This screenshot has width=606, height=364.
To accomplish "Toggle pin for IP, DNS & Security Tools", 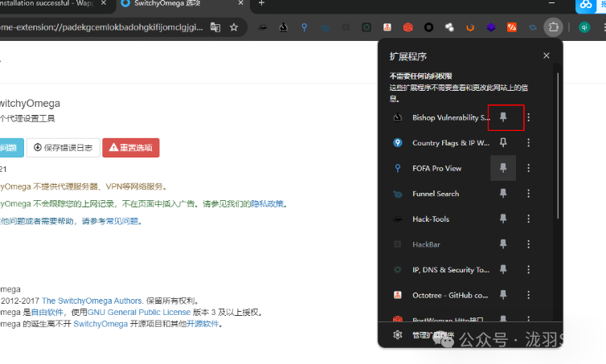I will pos(503,269).
